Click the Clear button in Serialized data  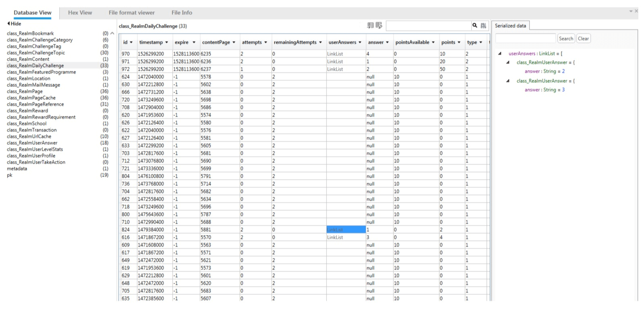[583, 39]
